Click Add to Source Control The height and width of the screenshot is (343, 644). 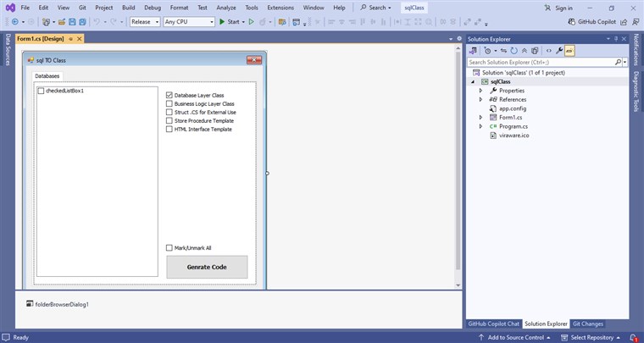(x=514, y=338)
